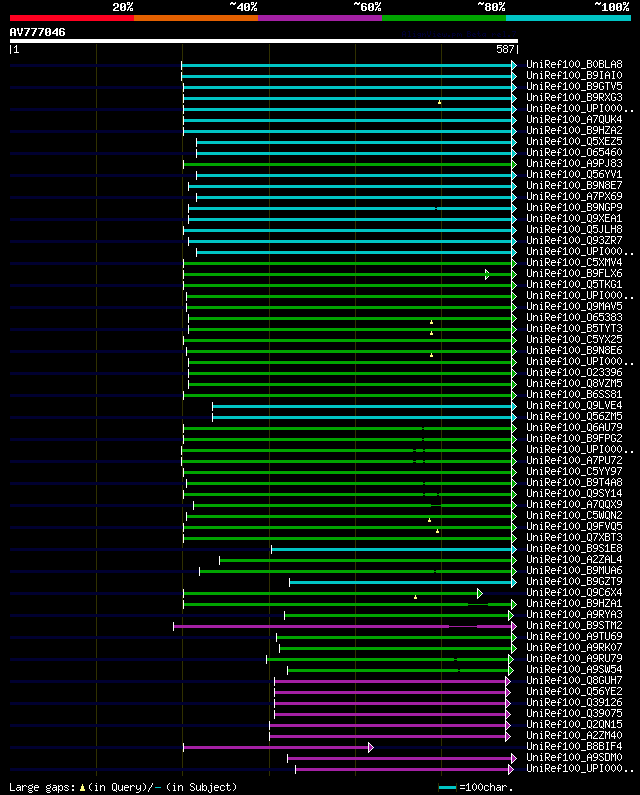Open hit UniRef100_Q5TKG1

pos(574,284)
